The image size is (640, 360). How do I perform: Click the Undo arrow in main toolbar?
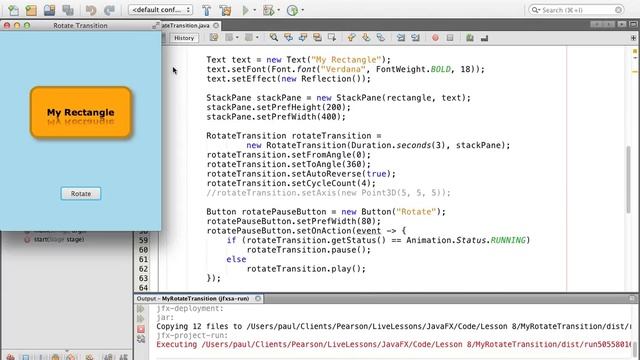(91, 10)
